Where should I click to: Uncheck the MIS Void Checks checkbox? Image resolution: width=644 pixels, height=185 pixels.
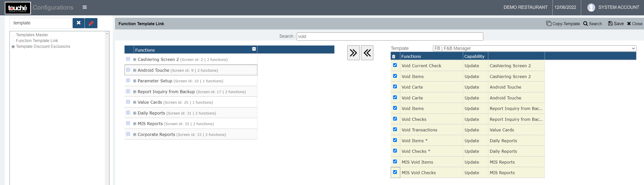pos(395,172)
